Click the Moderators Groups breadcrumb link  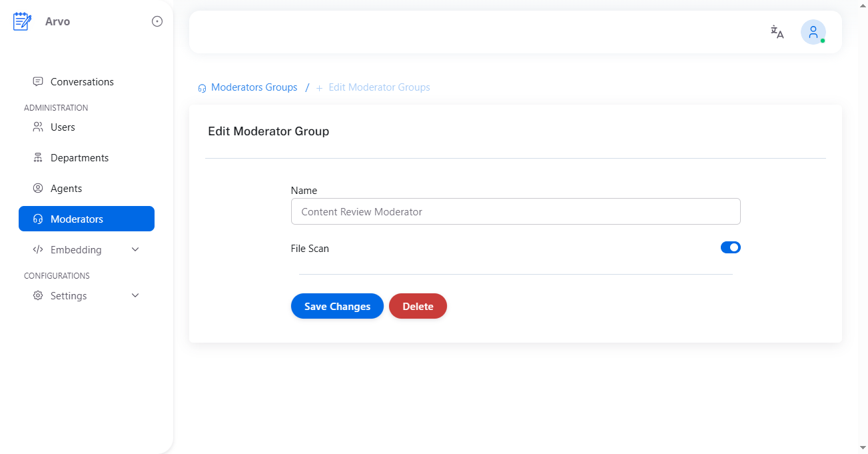pos(254,87)
